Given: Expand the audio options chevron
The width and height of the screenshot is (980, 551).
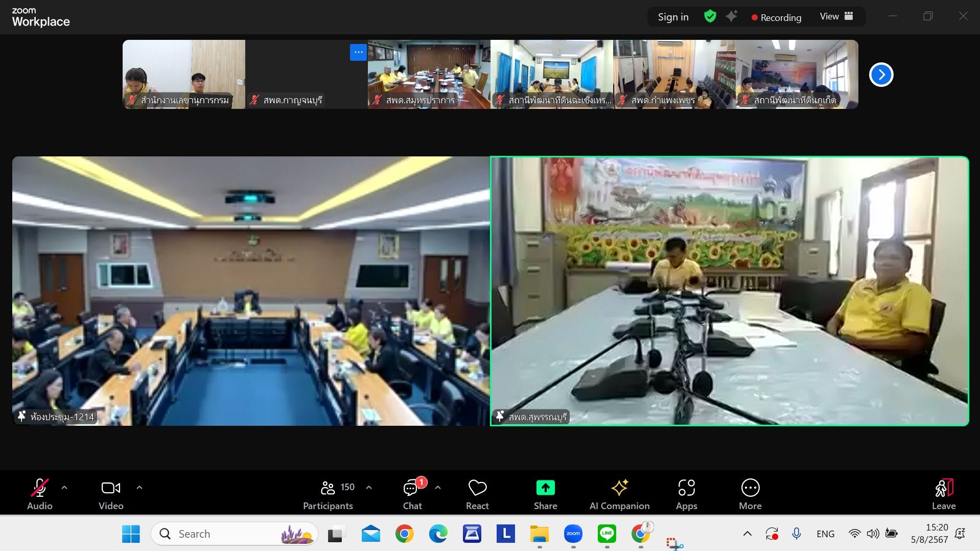Looking at the screenshot, I should 64,488.
